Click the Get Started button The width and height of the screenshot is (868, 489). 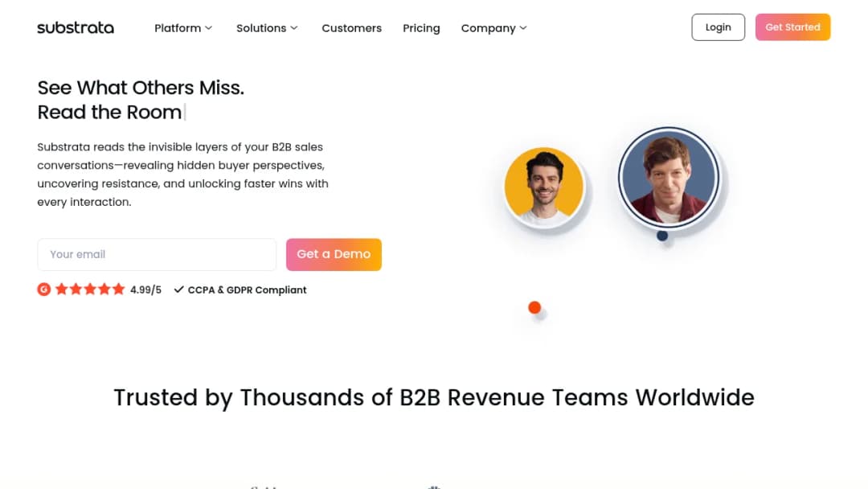click(x=792, y=27)
